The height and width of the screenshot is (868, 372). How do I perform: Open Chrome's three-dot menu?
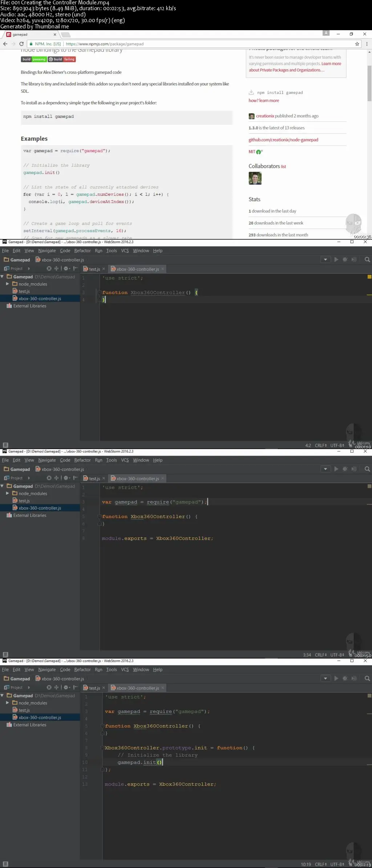[367, 44]
